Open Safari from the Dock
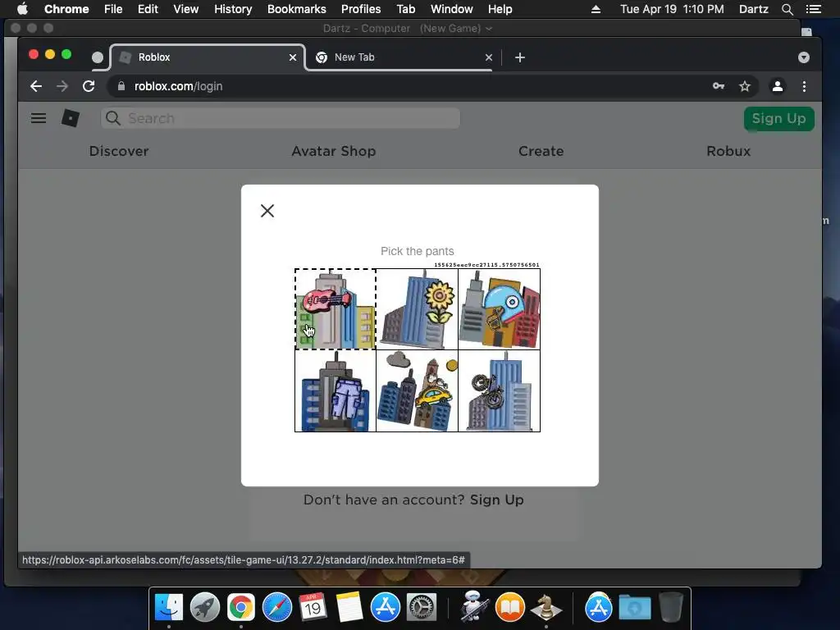This screenshot has width=840, height=630. click(277, 608)
